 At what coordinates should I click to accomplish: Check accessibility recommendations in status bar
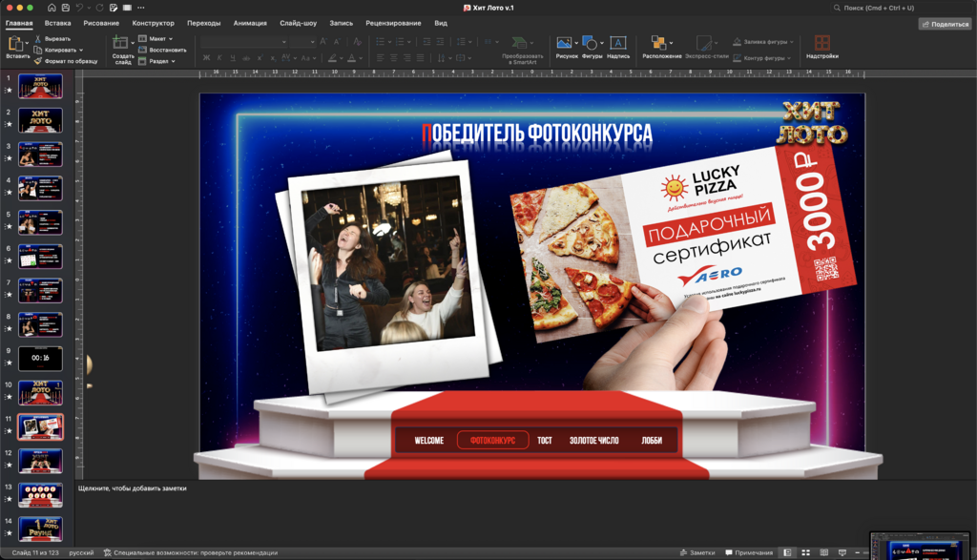pyautogui.click(x=190, y=552)
